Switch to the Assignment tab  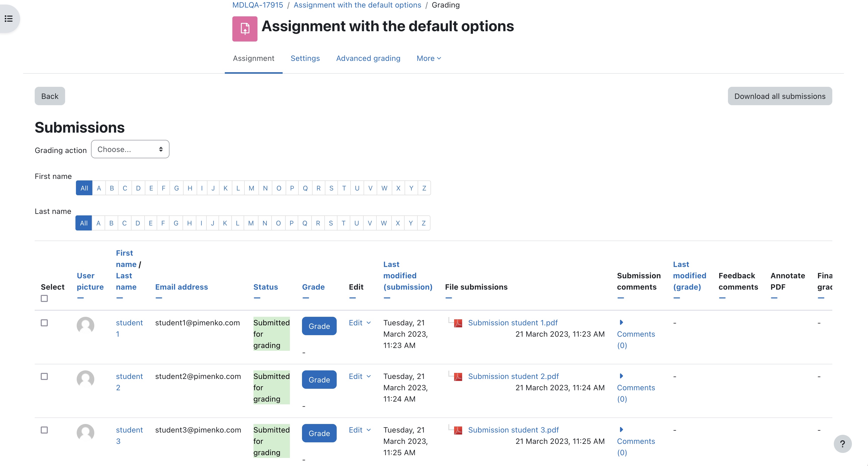253,58
